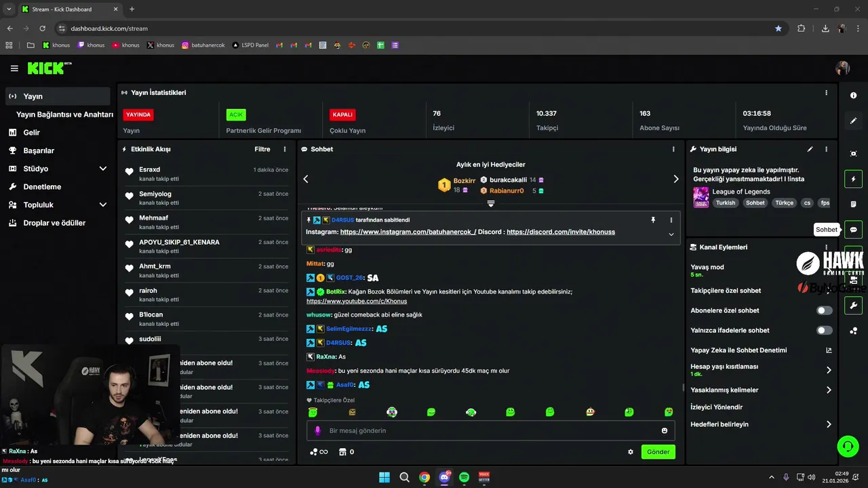The width and height of the screenshot is (868, 488).
Task: Open the Filtre dropdown in Etkinlik Akışı
Action: tap(262, 149)
